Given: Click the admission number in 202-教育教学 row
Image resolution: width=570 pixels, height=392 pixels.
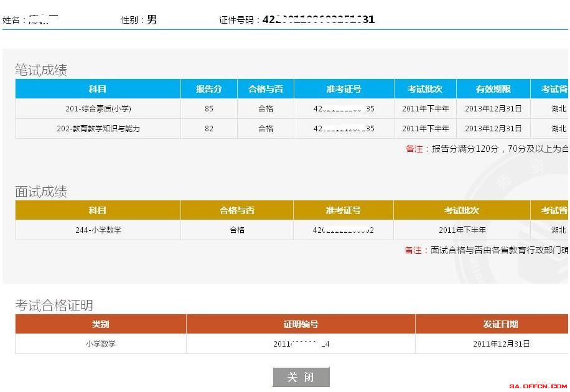Looking at the screenshot, I should tap(344, 128).
